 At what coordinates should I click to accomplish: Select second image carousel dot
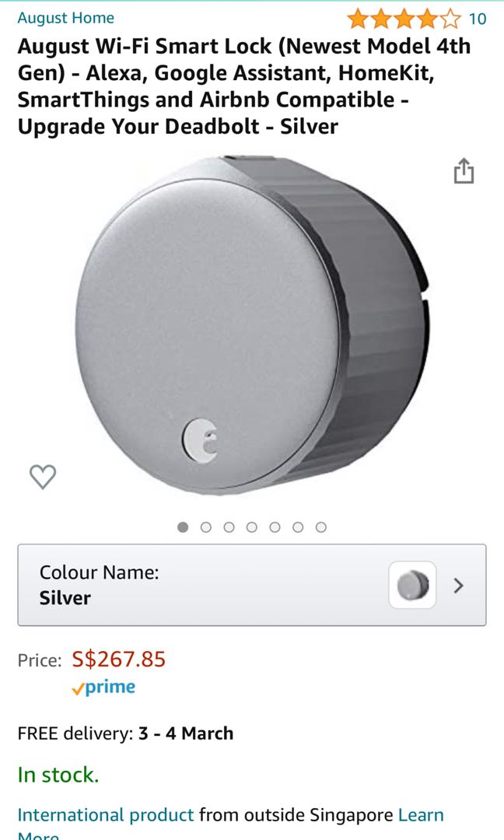pos(205,527)
